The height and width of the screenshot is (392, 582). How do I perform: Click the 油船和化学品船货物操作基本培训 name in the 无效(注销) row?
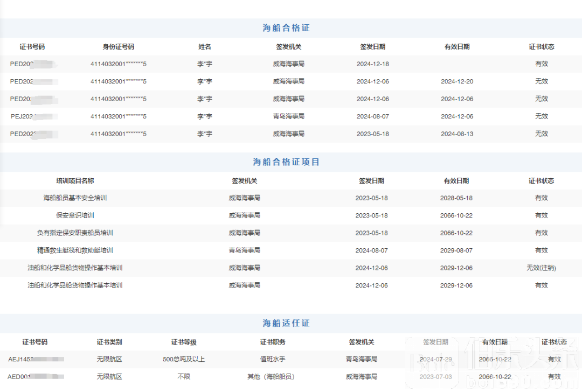pos(75,268)
